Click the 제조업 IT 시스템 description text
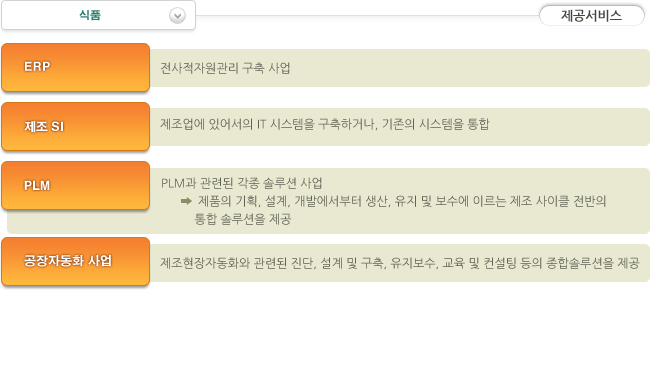 click(325, 124)
